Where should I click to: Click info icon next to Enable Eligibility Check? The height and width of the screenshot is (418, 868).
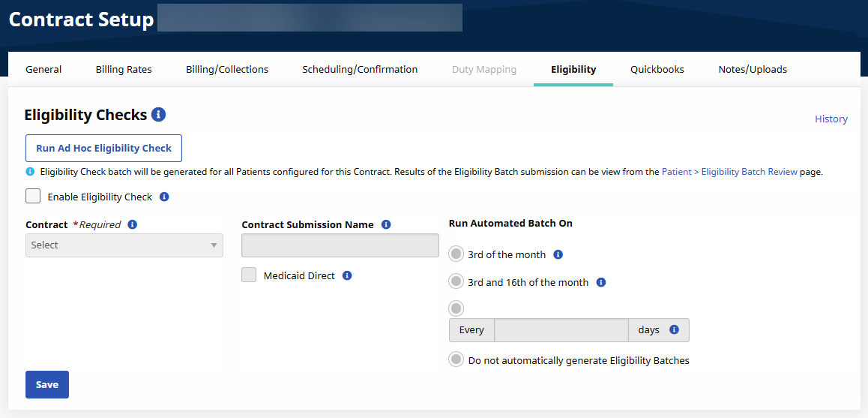[x=164, y=197]
